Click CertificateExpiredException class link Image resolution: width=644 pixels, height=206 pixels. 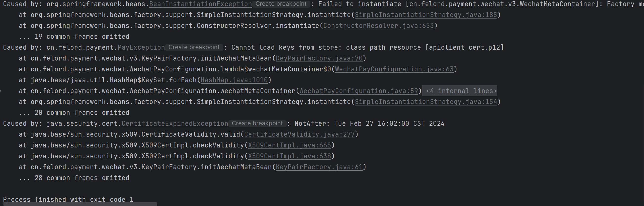[174, 124]
